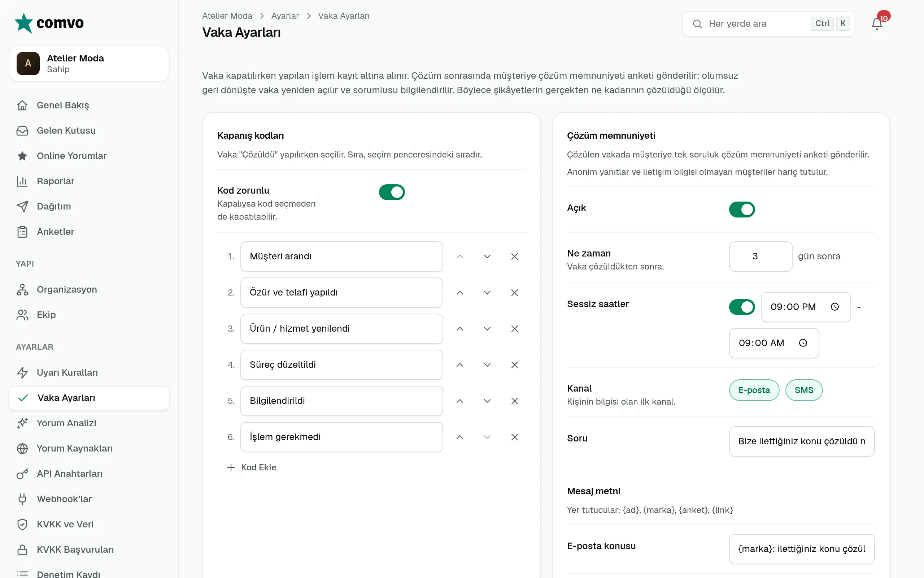Click the search magnifier icon

click(697, 24)
